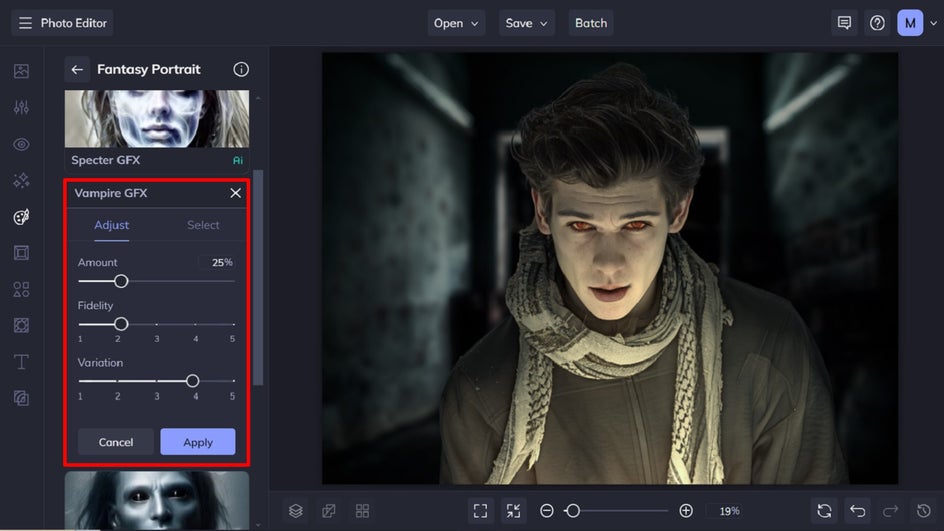944x531 pixels.
Task: Click the Photo Editor title
Action: point(73,23)
